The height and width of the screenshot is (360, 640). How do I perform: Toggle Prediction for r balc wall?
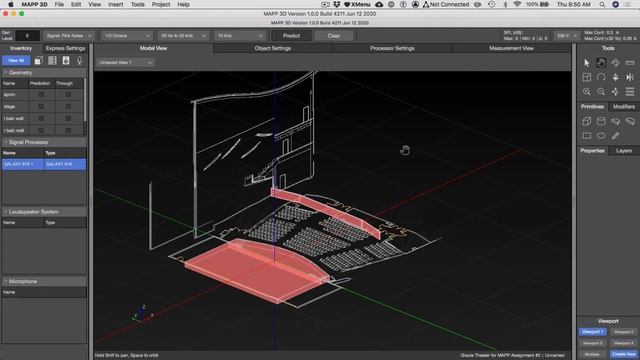pyautogui.click(x=41, y=131)
